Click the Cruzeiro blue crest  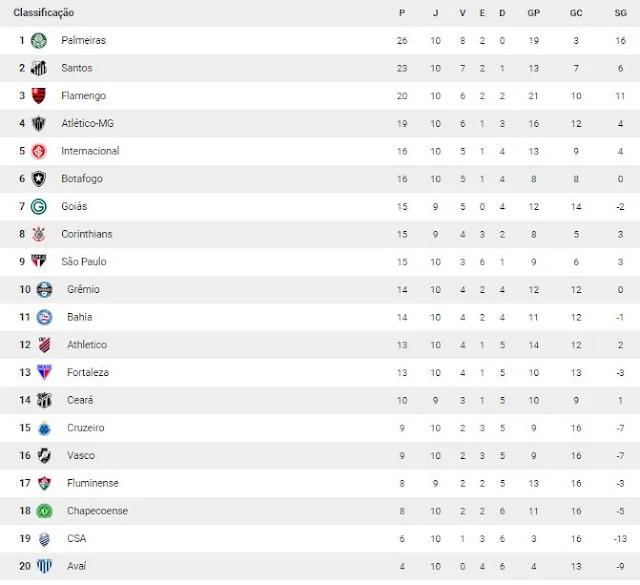[44, 428]
